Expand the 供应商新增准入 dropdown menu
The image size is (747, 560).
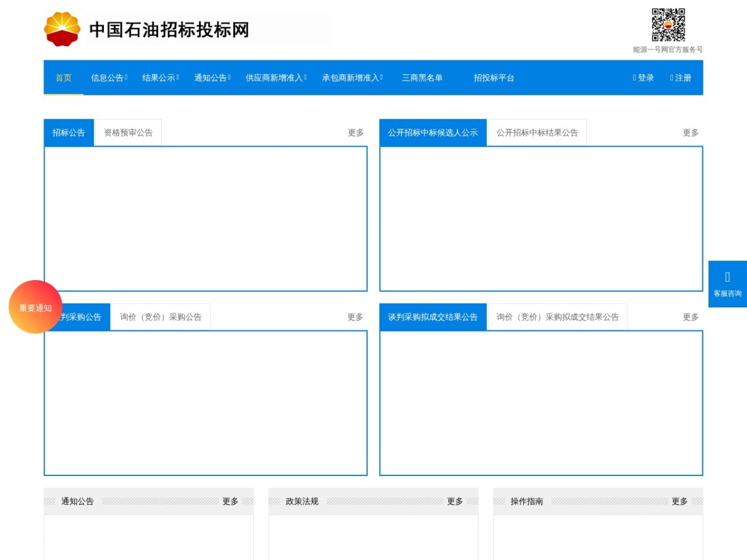click(x=276, y=78)
